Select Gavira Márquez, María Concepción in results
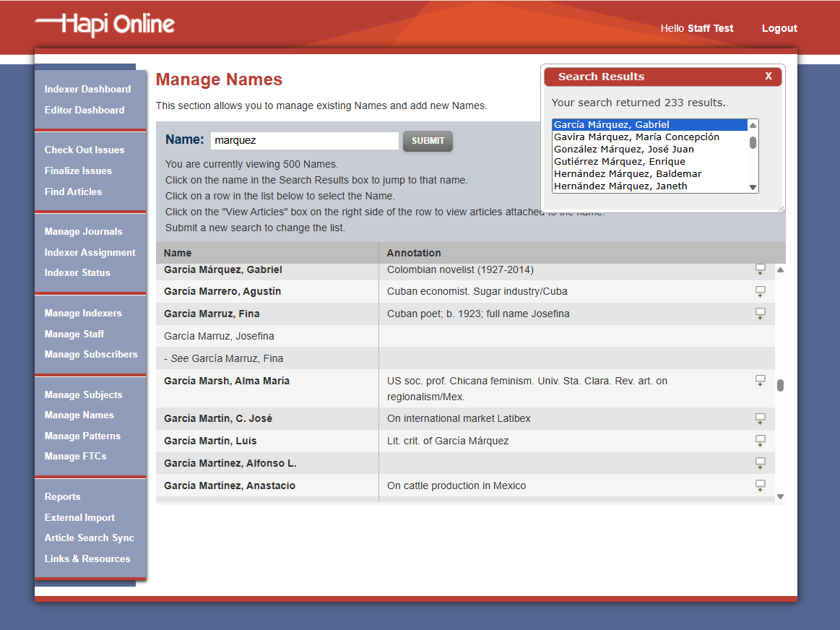Screen dimensions: 840x630 (x=636, y=136)
